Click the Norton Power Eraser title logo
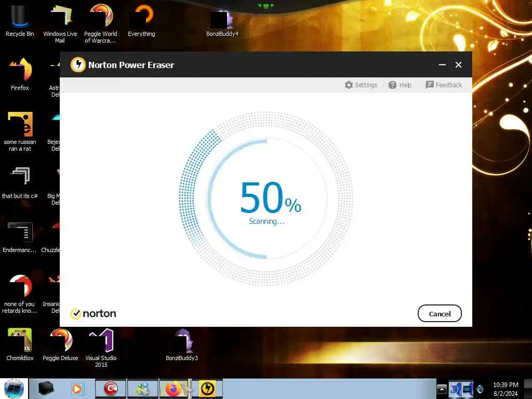The image size is (532, 399). [78, 64]
